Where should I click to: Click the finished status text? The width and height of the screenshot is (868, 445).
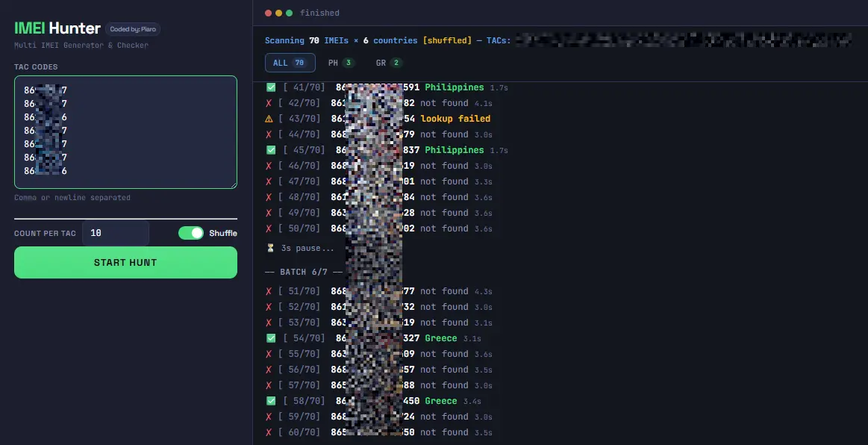tap(319, 13)
